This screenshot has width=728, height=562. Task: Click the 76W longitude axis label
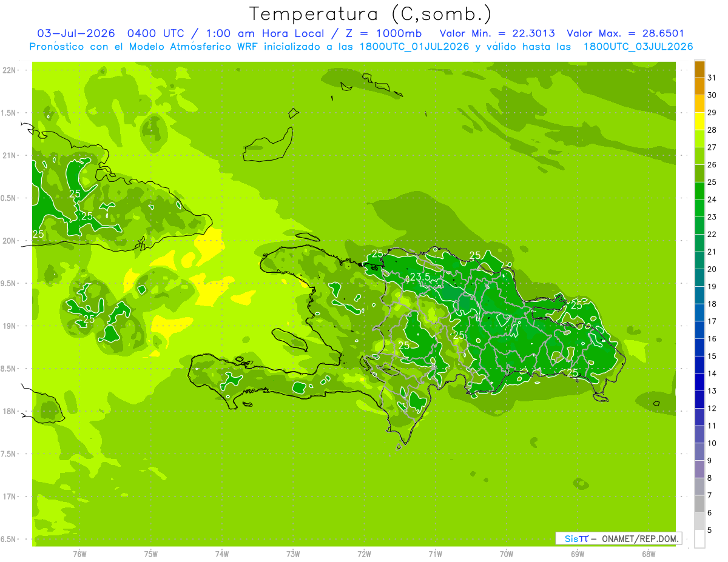79,554
